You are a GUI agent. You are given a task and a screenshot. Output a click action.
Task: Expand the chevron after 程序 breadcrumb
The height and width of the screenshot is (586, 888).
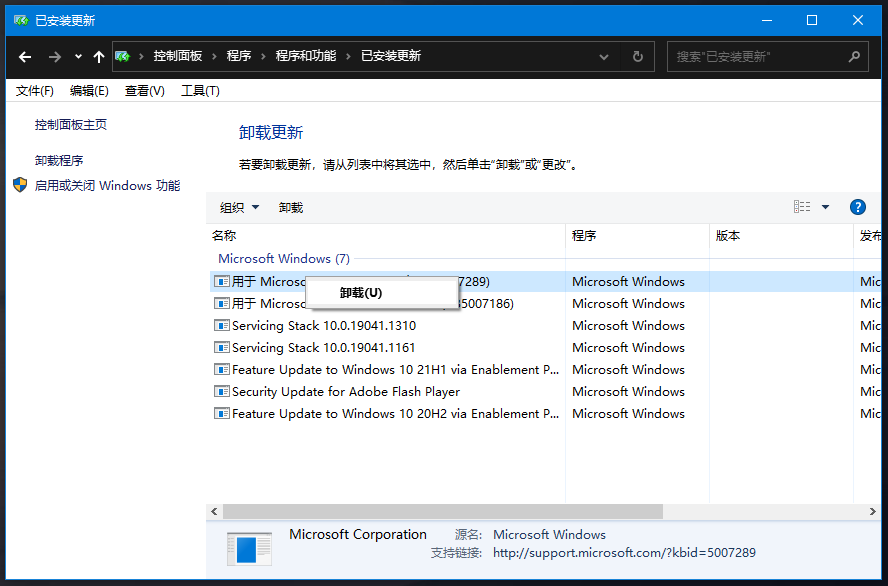pos(263,56)
